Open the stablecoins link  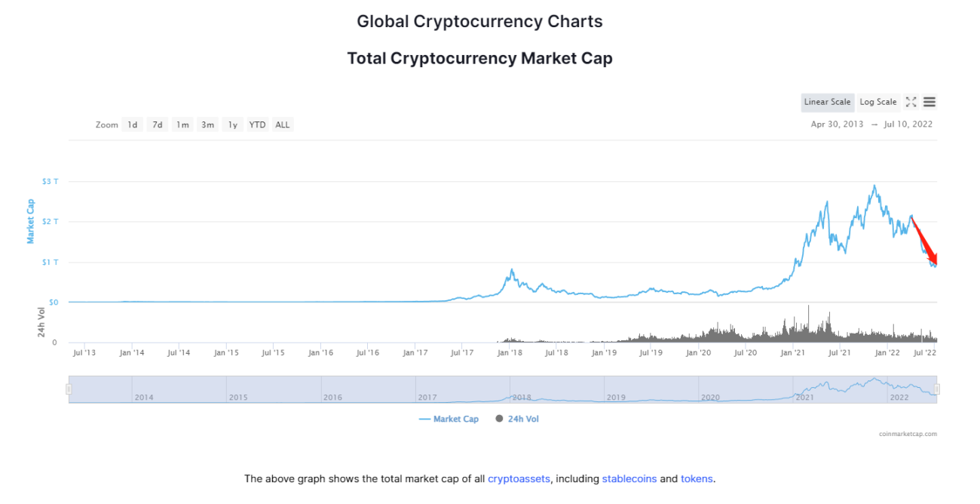(629, 479)
